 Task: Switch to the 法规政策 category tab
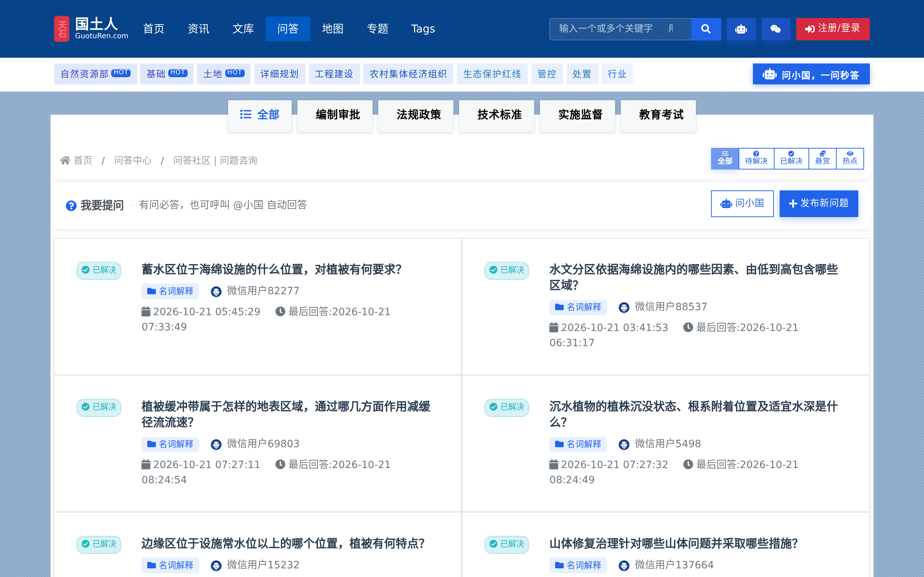418,115
